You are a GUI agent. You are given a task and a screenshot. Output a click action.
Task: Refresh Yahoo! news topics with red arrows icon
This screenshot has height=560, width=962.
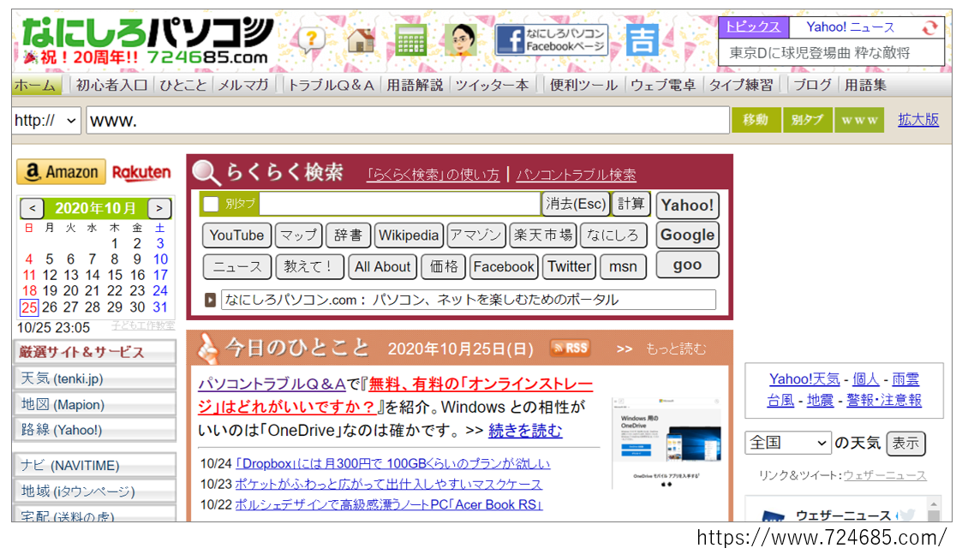point(929,27)
